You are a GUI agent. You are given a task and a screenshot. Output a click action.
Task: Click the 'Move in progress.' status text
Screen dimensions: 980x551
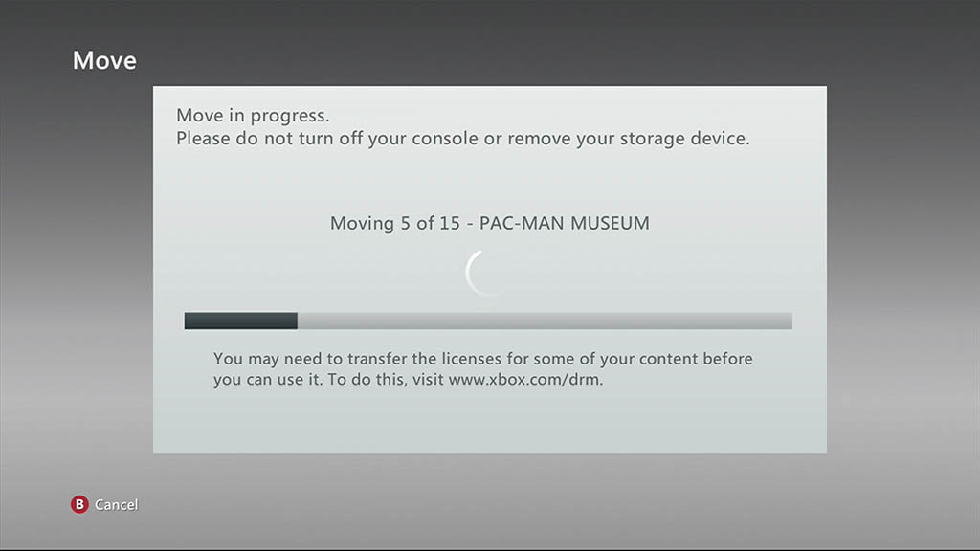[x=253, y=116]
